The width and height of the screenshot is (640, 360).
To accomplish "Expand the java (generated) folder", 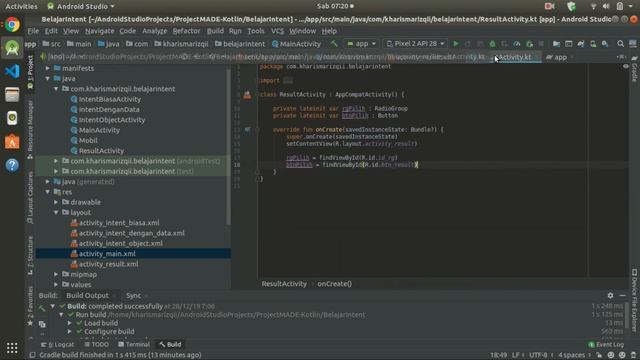I will click(x=48, y=182).
